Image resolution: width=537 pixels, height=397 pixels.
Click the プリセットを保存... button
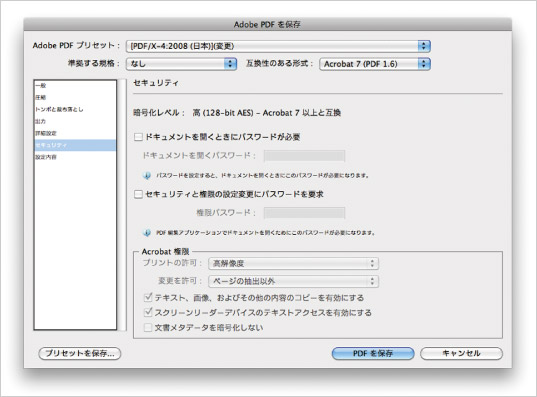click(x=80, y=353)
